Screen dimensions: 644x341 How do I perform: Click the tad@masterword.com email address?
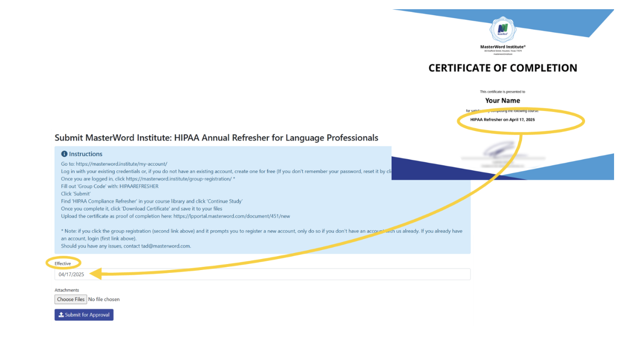tap(165, 246)
